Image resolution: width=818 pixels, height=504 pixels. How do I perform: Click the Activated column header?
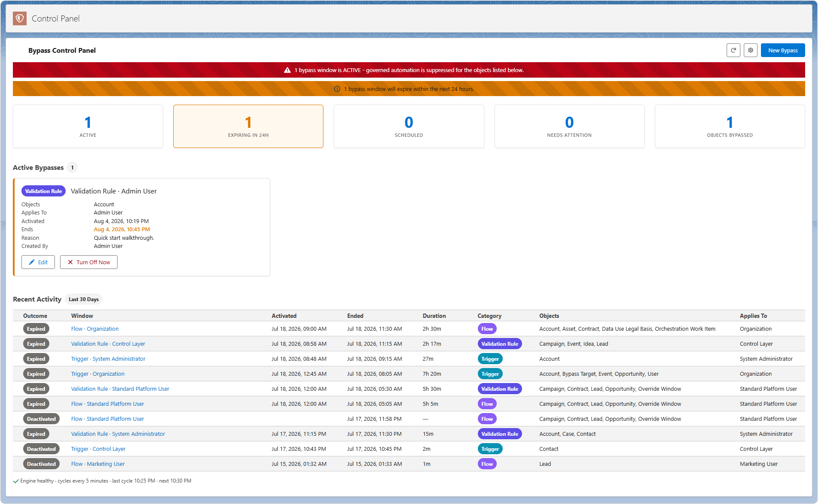284,316
